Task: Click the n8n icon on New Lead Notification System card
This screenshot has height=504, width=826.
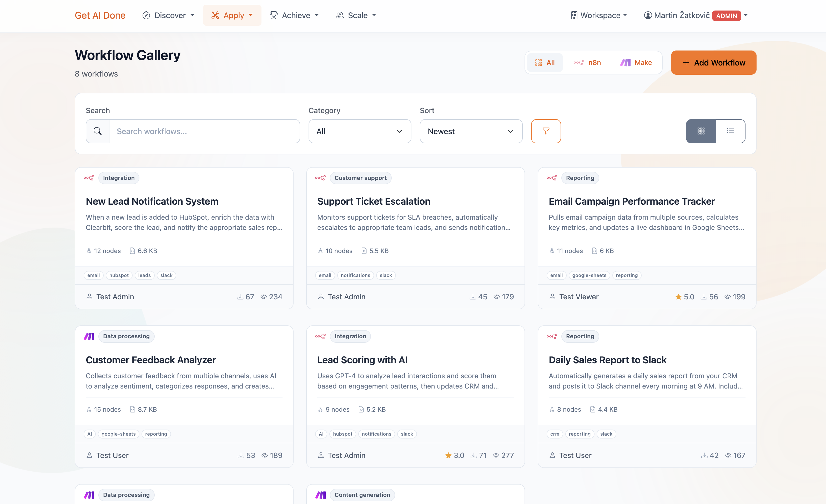Action: [x=89, y=178]
